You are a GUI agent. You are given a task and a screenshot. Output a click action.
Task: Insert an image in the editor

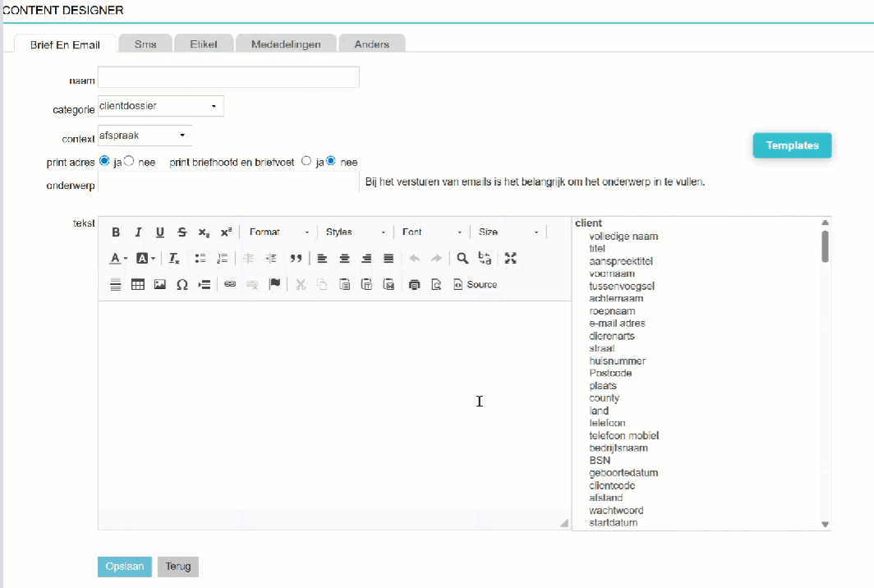[160, 285]
